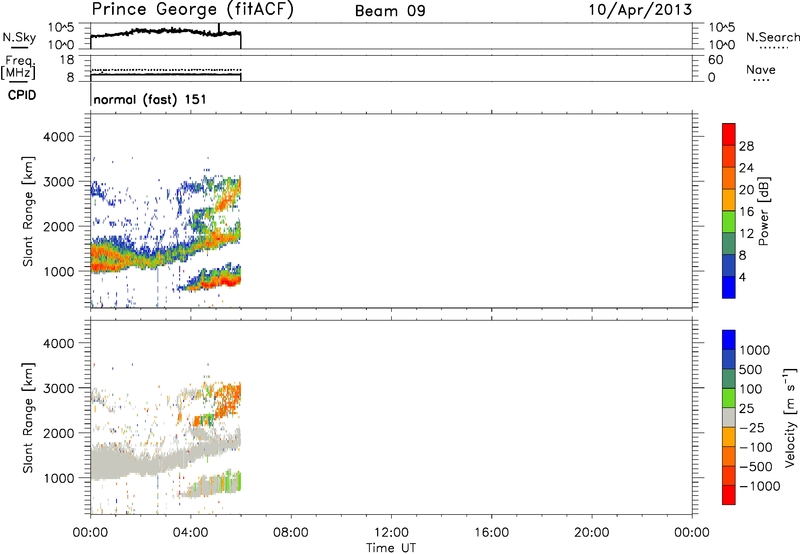
Task: Select the "60" Nave axis tick label
Action: pyautogui.click(x=715, y=60)
